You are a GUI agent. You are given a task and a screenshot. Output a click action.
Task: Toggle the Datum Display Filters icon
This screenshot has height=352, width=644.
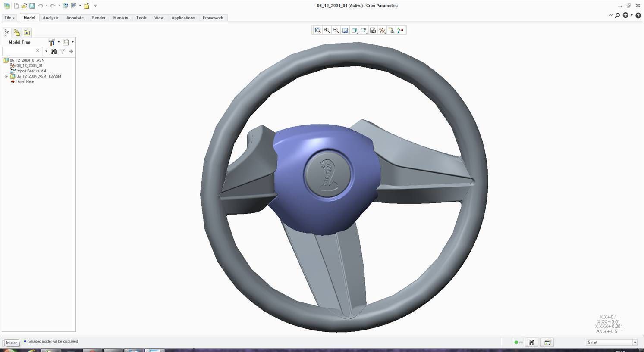(x=382, y=30)
